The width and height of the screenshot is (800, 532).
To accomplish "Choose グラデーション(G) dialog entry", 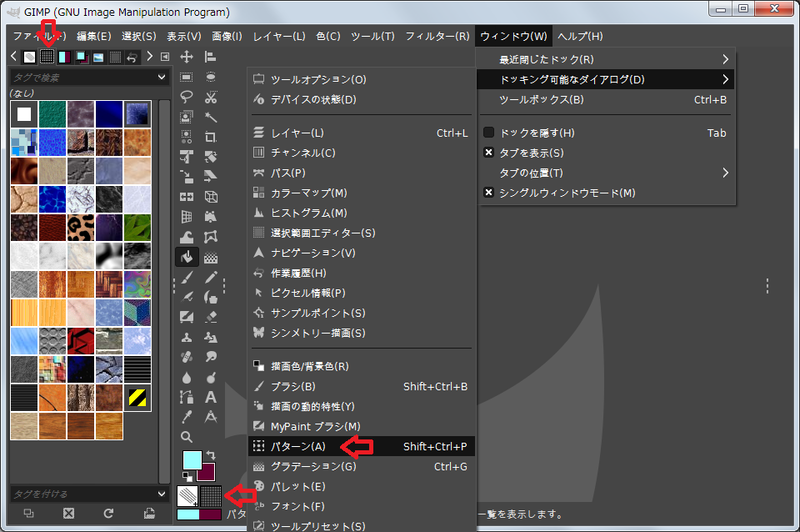I will point(362,466).
